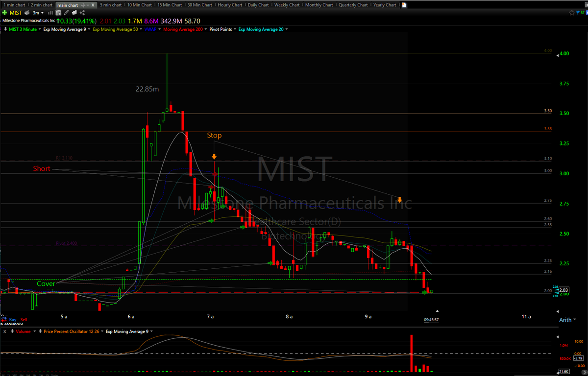Open Price Percent Oscillator 12 26 dropdown

point(102,331)
